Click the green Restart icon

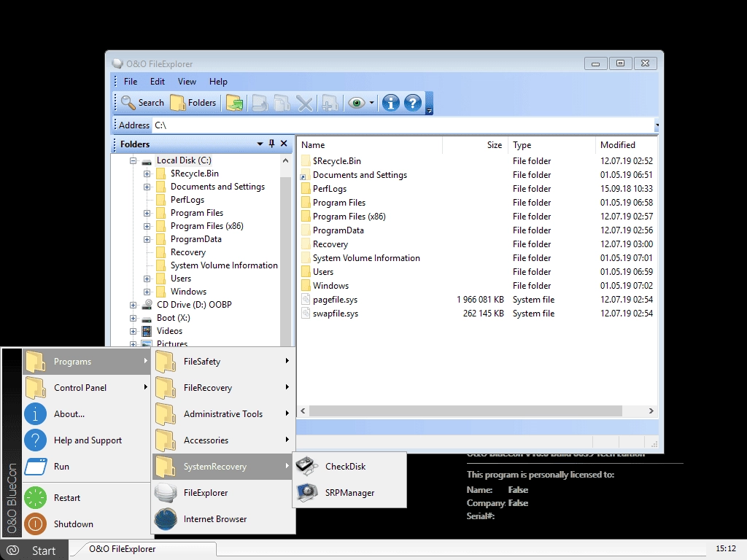click(35, 497)
